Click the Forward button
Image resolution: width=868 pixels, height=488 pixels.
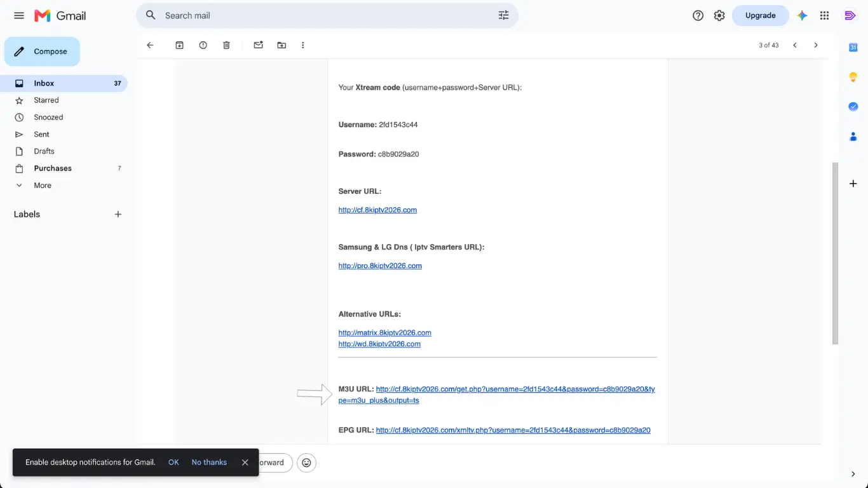pyautogui.click(x=276, y=463)
